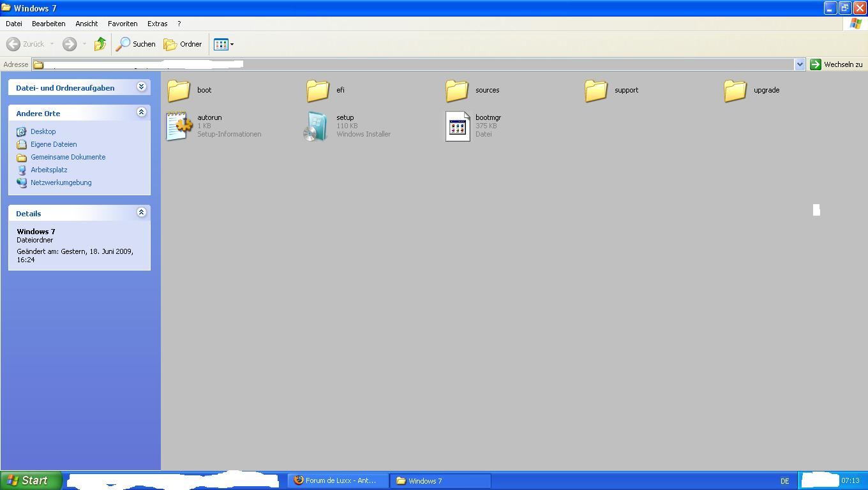
Task: Open the Bearbeiten menu
Action: tap(49, 24)
